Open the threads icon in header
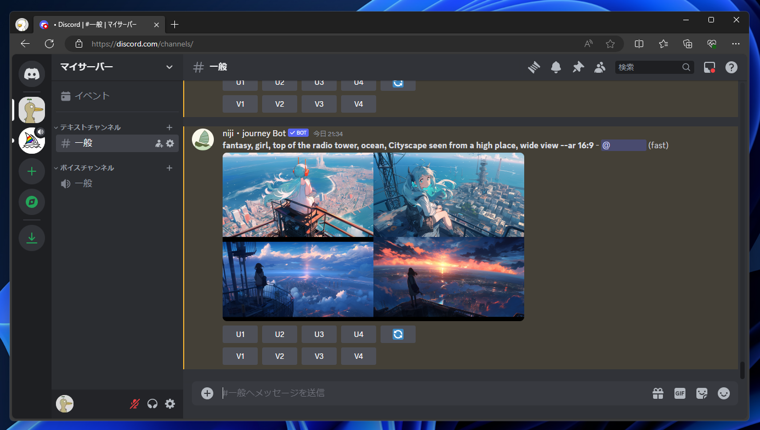This screenshot has width=760, height=430. tap(534, 67)
